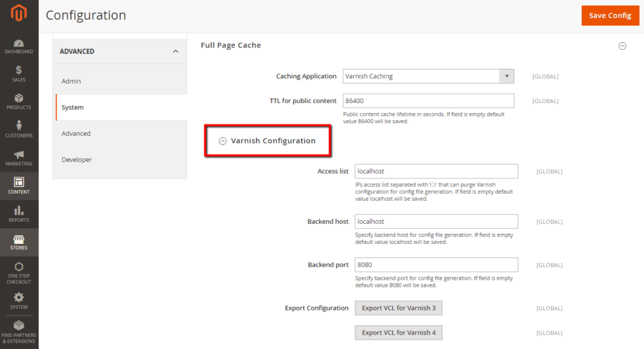Click Export VCL for Varnish 3
This screenshot has height=349, width=644.
pos(398,308)
